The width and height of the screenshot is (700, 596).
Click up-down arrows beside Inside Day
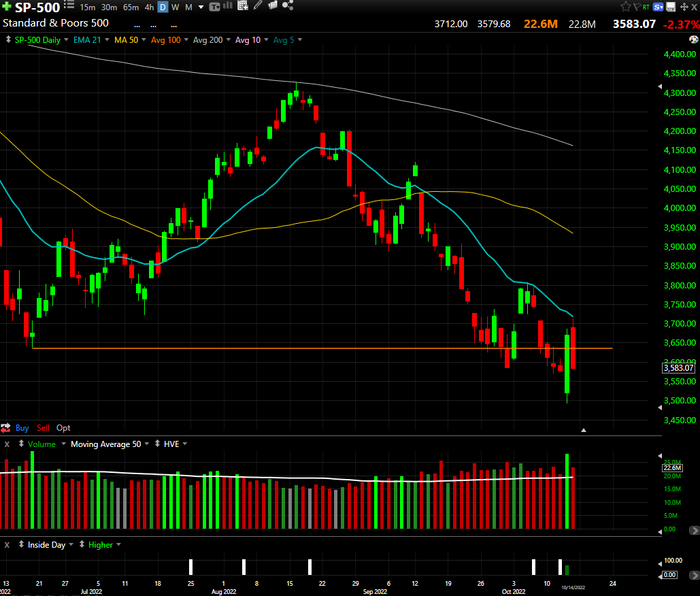pos(21,544)
